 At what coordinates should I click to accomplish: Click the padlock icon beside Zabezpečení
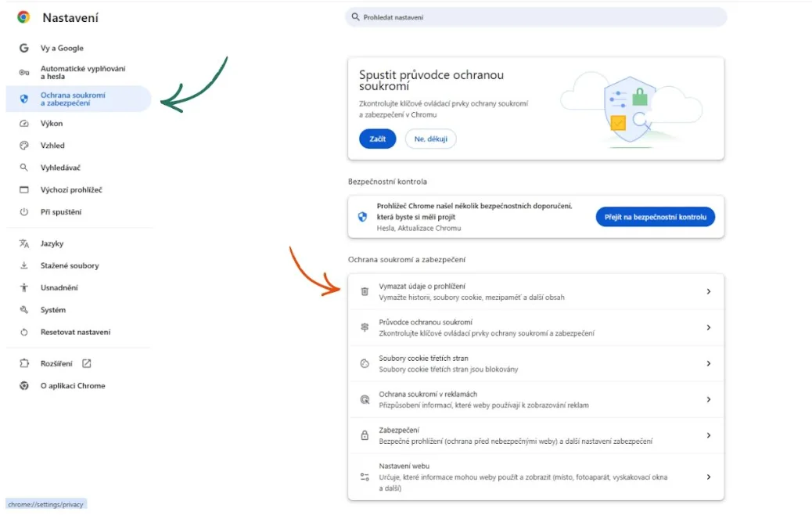[365, 435]
